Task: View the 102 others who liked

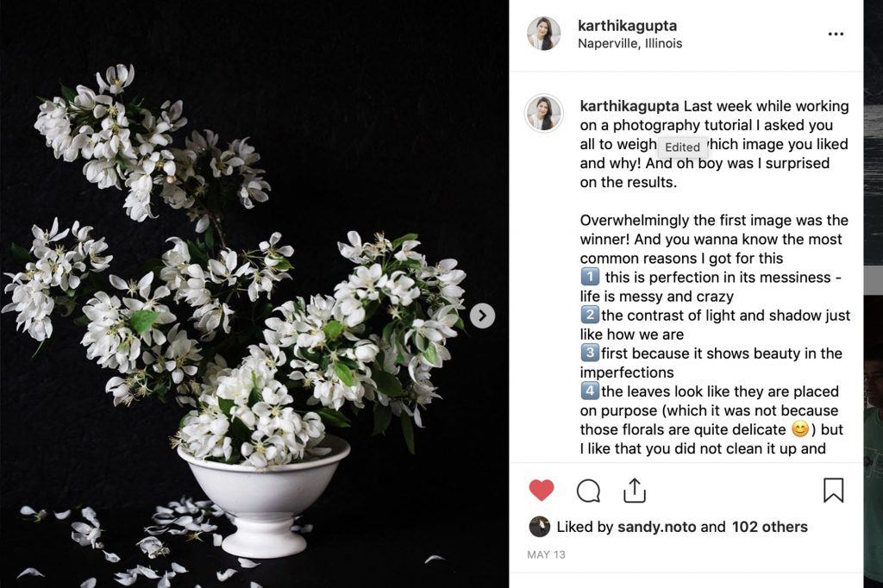Action: click(770, 527)
